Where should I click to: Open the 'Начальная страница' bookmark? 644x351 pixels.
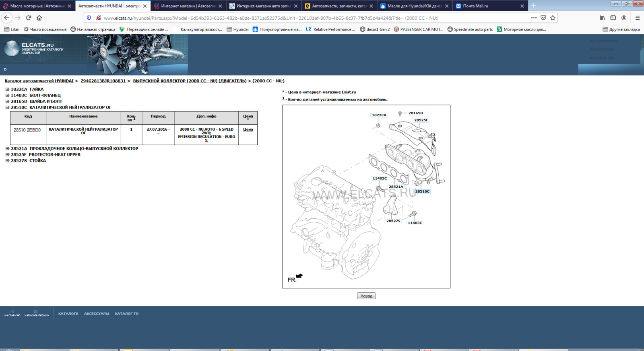coord(93,29)
